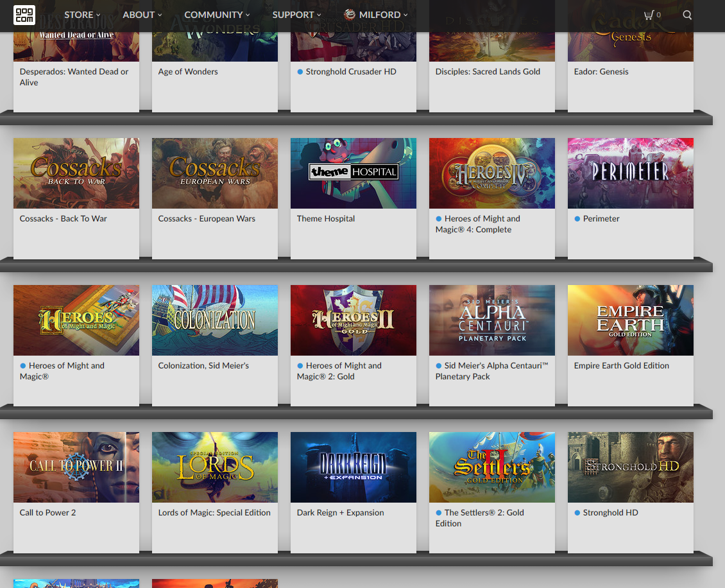Open Heroes IV Complete cover image
Viewport: 725px width, 588px height.
point(492,173)
